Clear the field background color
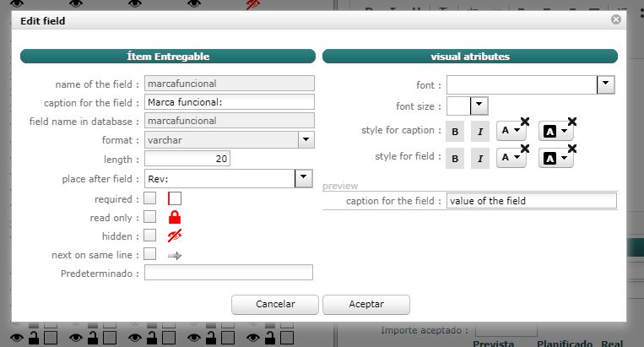The height and width of the screenshot is (347, 644). (572, 149)
